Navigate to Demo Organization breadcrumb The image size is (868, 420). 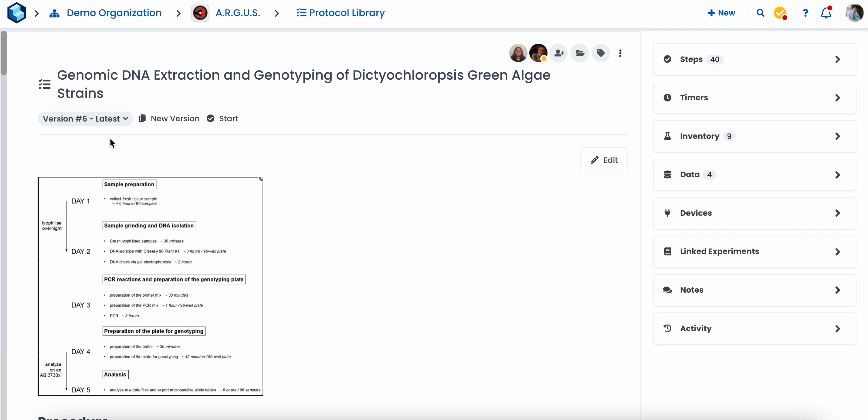114,13
